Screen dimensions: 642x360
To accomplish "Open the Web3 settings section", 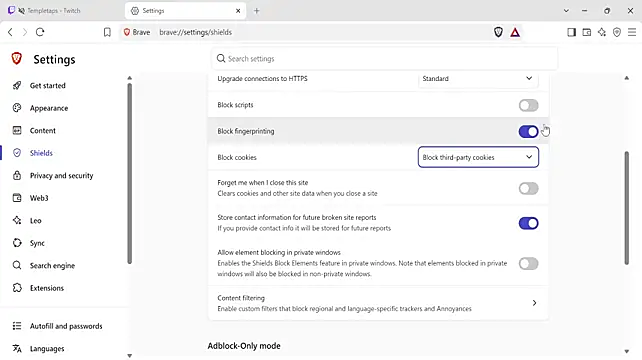I will coord(39,198).
